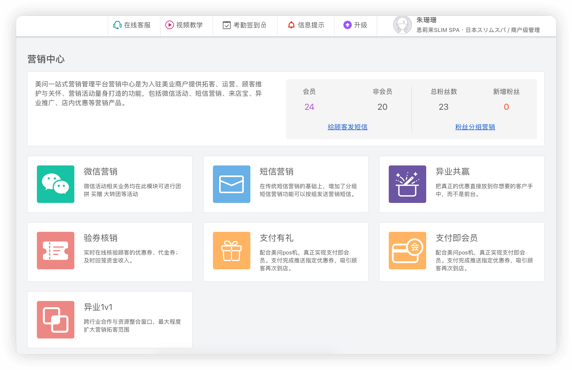Click the 总粉丝数 count 23
Screen dimensions: 572x370
443,107
